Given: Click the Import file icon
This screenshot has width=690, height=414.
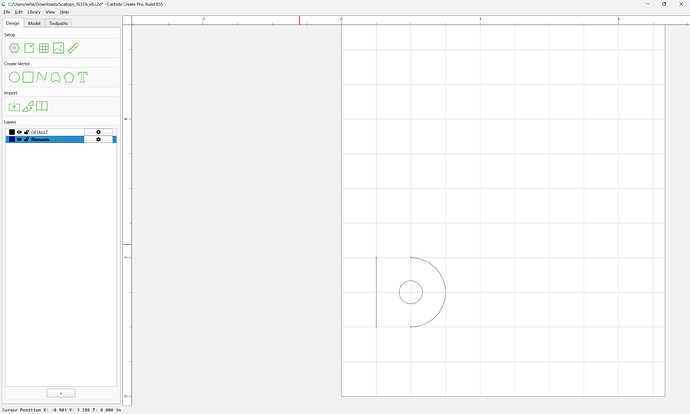Looking at the screenshot, I should point(14,106).
